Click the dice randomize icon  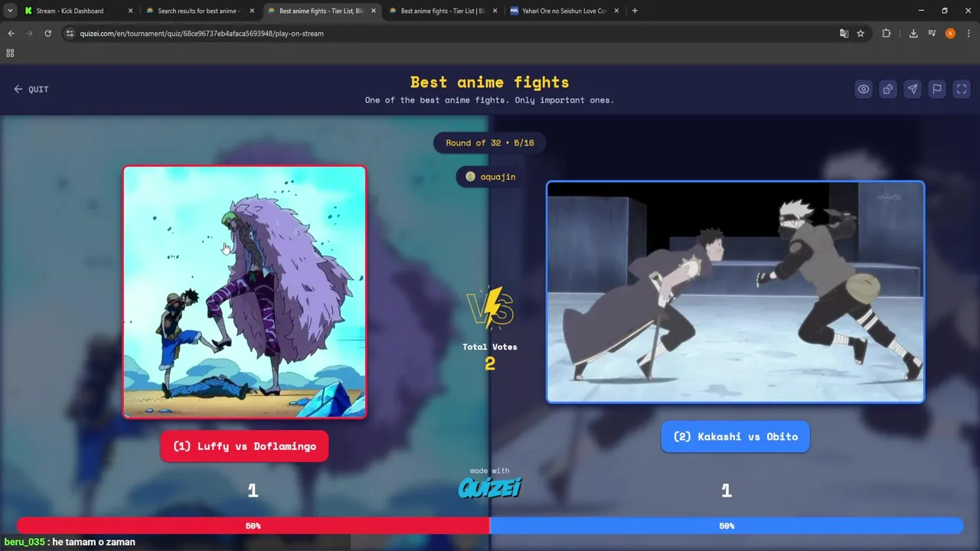coord(887,89)
